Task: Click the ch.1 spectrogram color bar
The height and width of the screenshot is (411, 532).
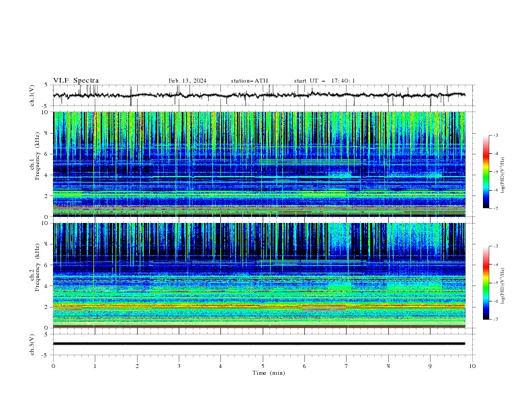Action: pos(486,172)
